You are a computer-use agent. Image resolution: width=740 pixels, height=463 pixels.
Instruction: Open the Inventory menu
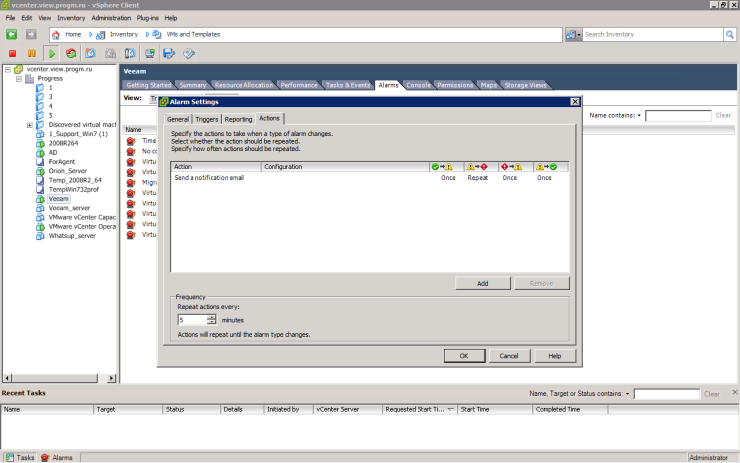71,18
